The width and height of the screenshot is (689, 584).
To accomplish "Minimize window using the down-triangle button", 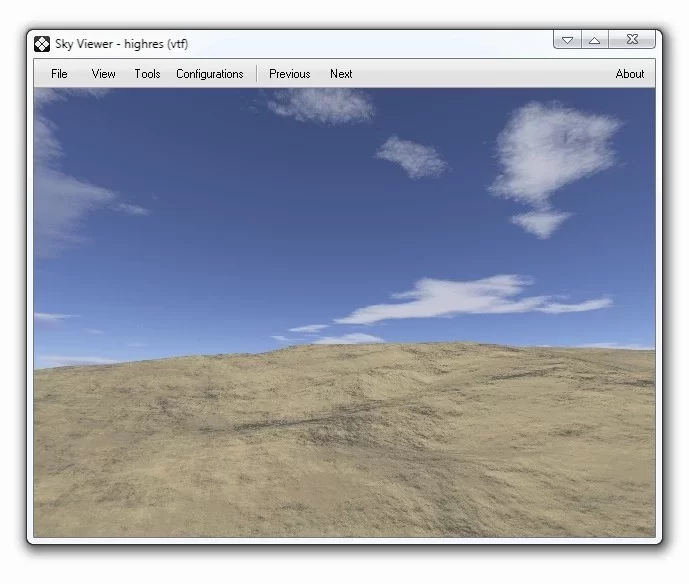I will tap(567, 40).
